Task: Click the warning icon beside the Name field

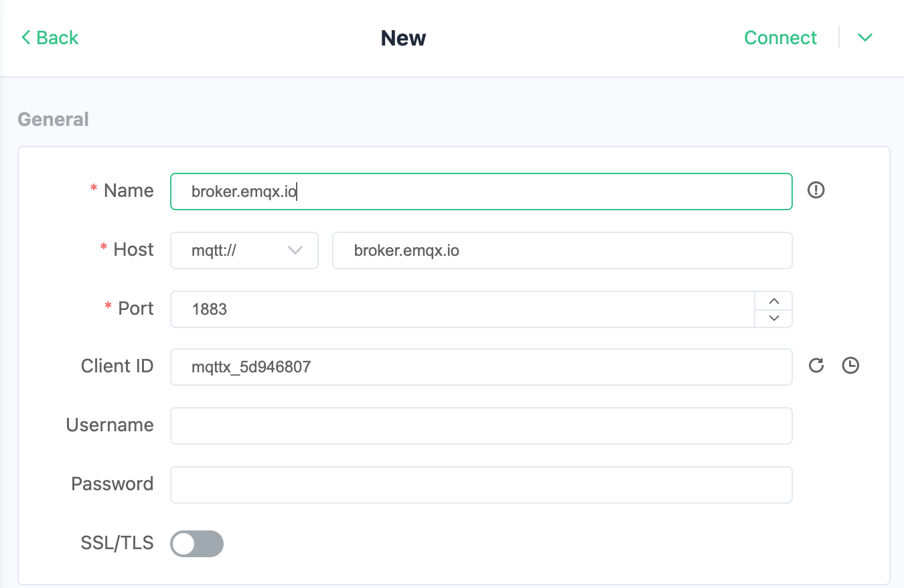Action: (816, 191)
